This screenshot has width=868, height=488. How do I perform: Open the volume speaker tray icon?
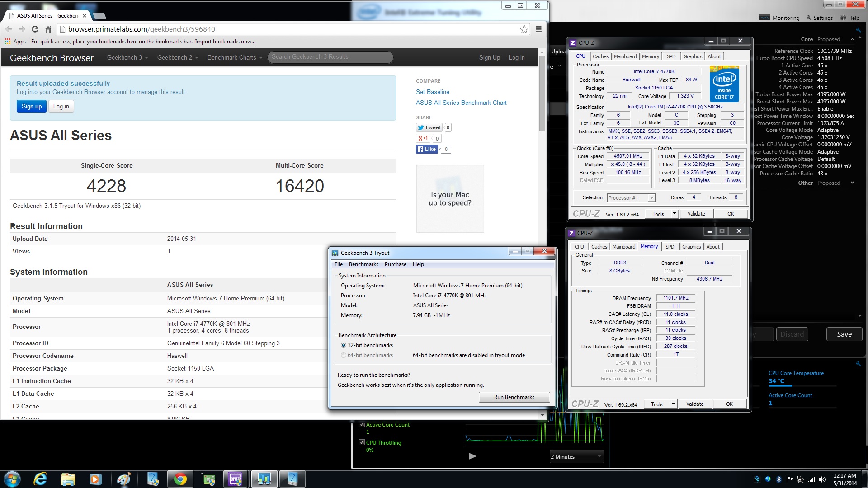(822, 479)
